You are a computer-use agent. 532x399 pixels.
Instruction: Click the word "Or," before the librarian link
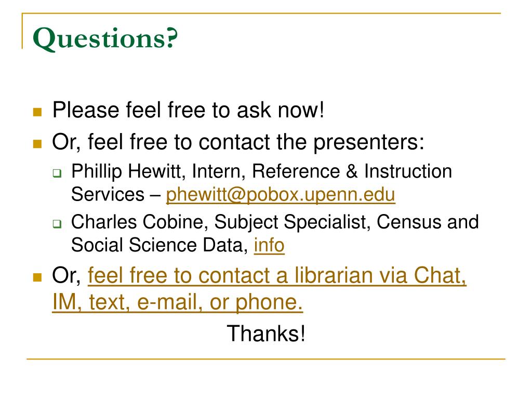66,275
